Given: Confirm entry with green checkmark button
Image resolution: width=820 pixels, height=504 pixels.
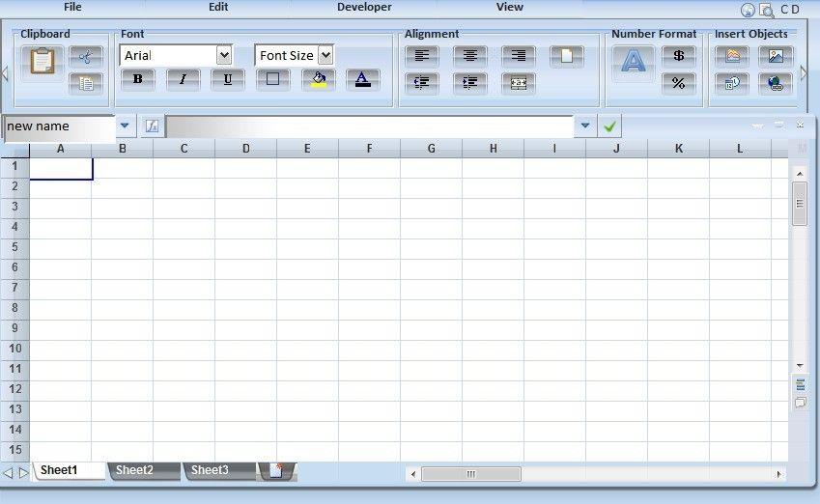Looking at the screenshot, I should coord(609,126).
